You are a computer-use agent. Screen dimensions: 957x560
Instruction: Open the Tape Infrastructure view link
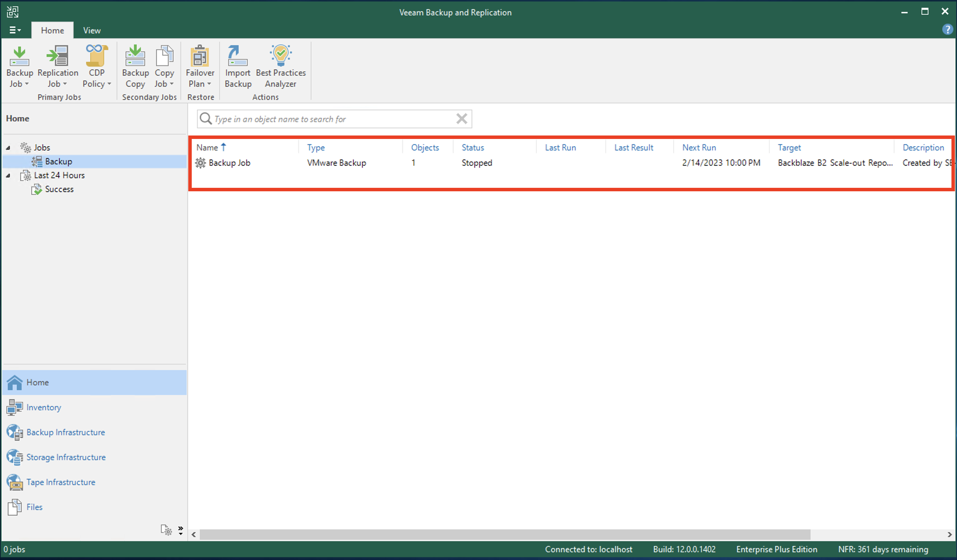coord(61,482)
